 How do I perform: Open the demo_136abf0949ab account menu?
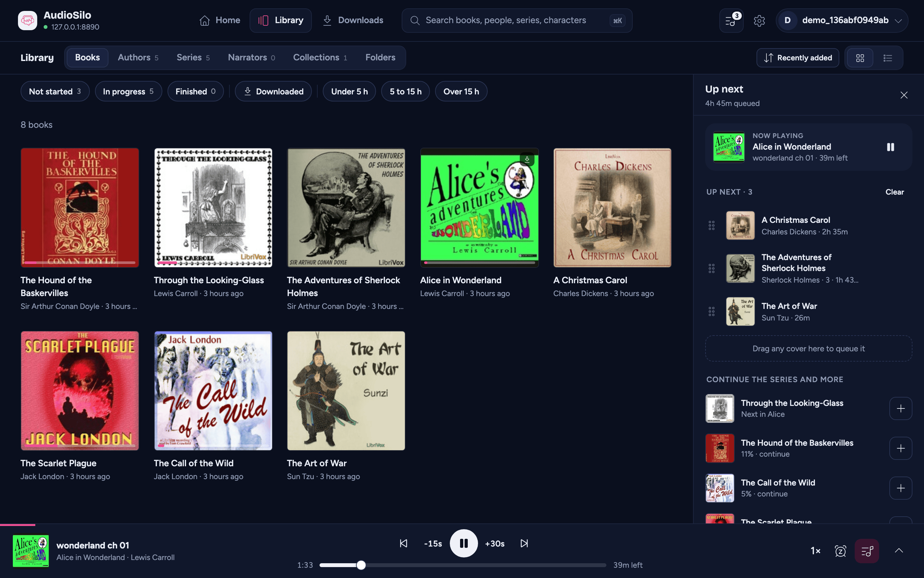(x=842, y=20)
